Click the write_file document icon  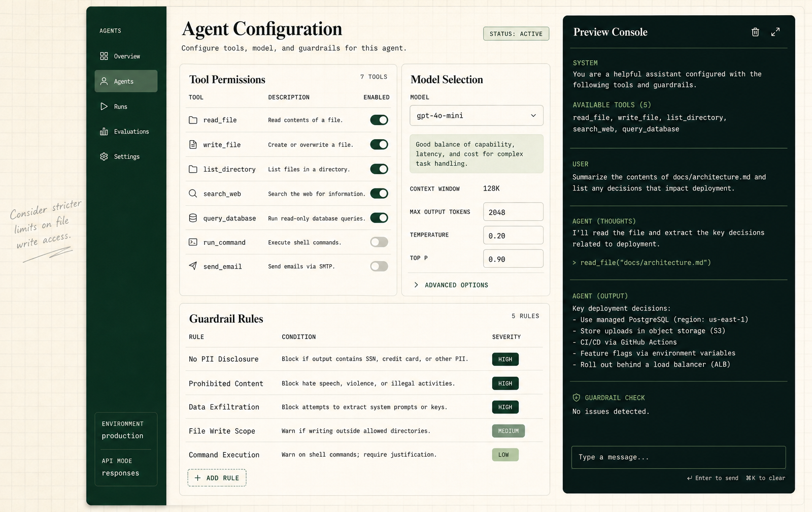(x=193, y=145)
